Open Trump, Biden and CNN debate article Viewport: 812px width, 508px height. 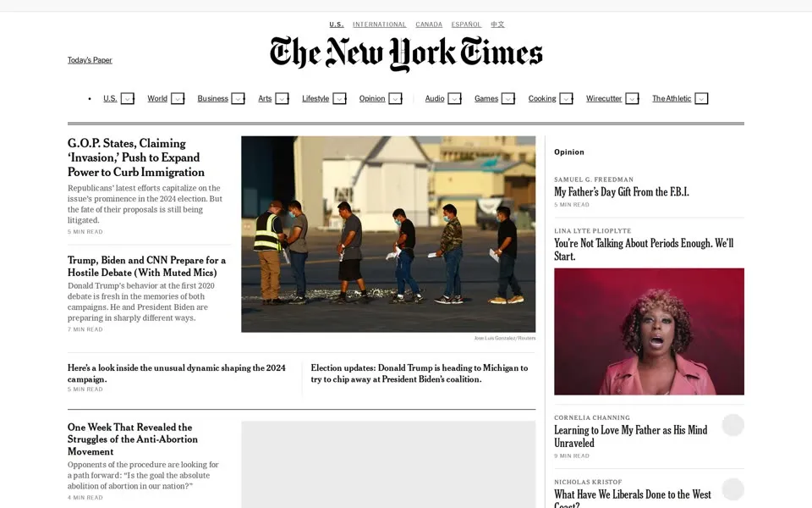[146, 266]
